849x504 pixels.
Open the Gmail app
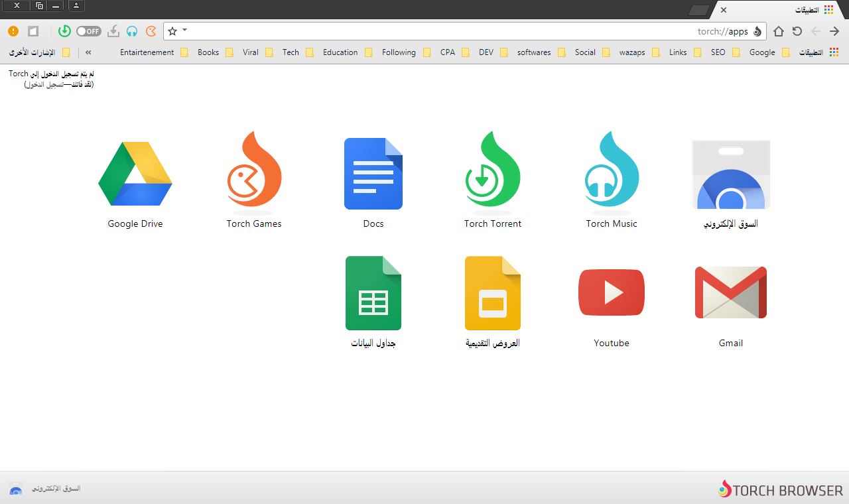click(x=731, y=292)
